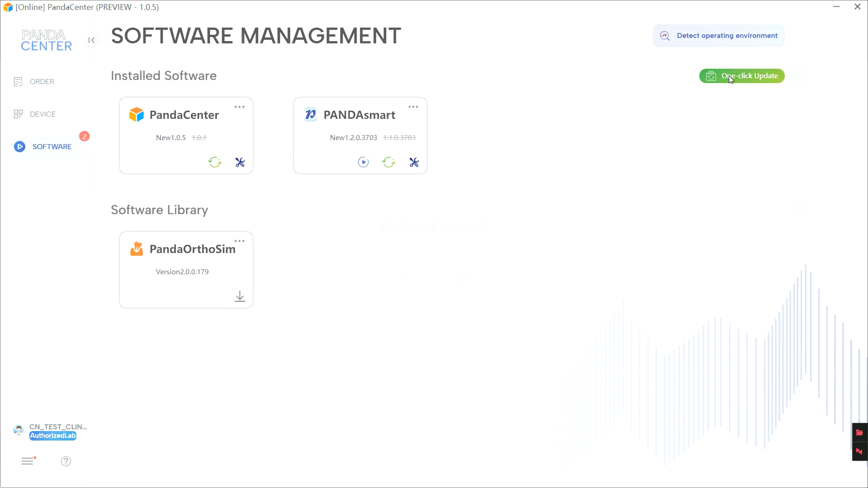
Task: Click the Version2.0.0.179 text
Action: pos(182,272)
